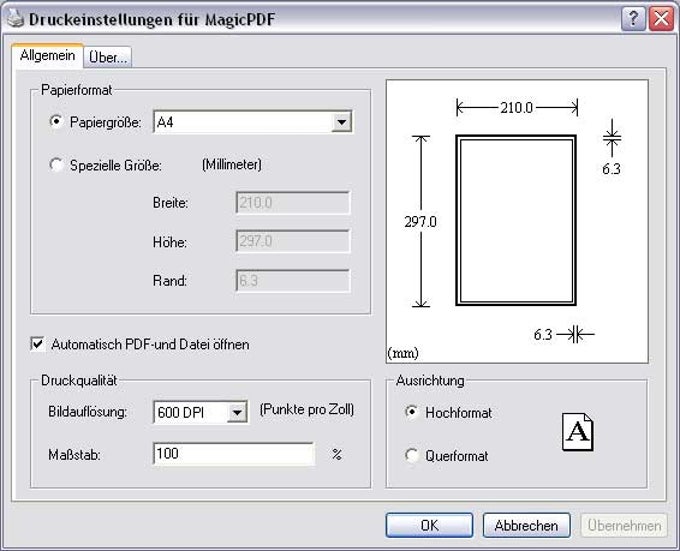This screenshot has width=680, height=551.
Task: Toggle Automatisch PDF-und Datei öffnen checkbox
Action: tap(38, 344)
